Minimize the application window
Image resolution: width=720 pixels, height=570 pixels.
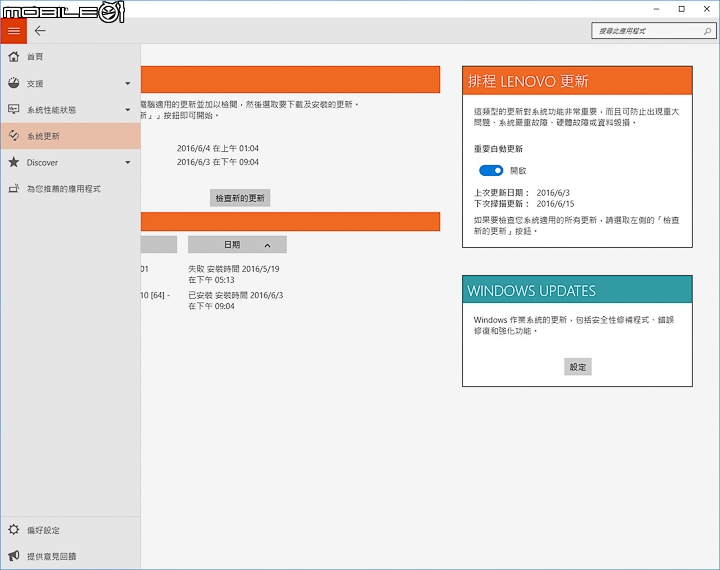(656, 9)
